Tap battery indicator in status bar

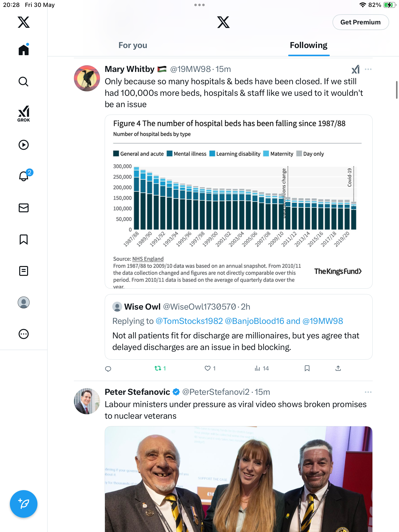click(x=389, y=5)
